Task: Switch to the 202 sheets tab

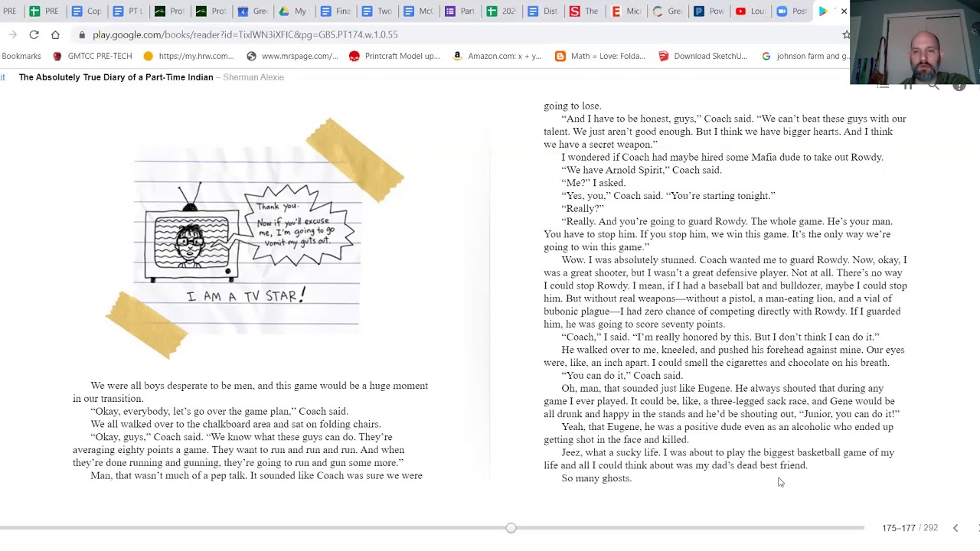Action: pyautogui.click(x=501, y=11)
